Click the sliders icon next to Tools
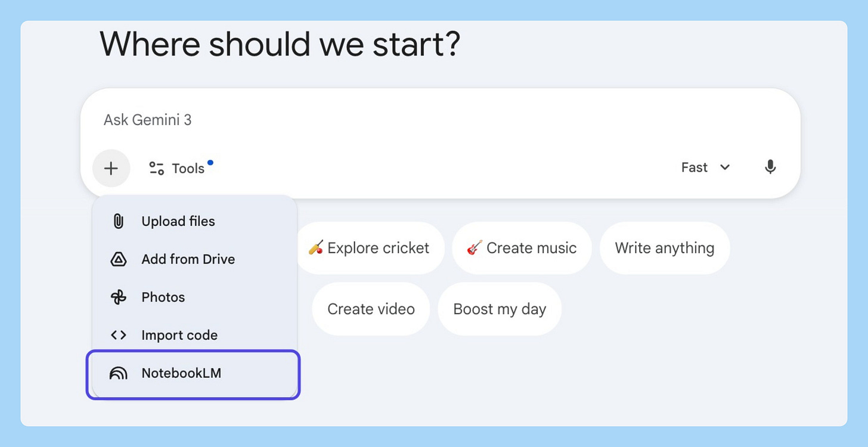Viewport: 868px width, 447px height. [156, 169]
